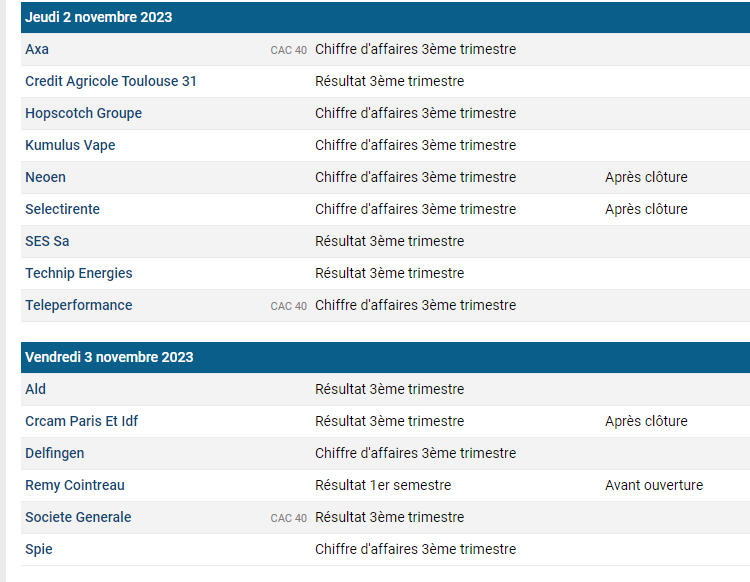This screenshot has width=750, height=582.
Task: Click Crcam Paris Et Idf's Après clôture text
Action: [646, 421]
